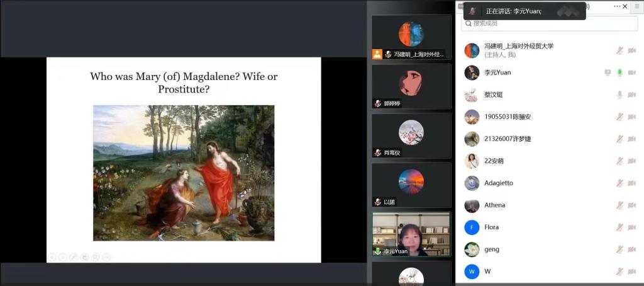Click screen-share indicator icon beside 李元Yuan
Screen dimensions: 644x286
(608, 73)
